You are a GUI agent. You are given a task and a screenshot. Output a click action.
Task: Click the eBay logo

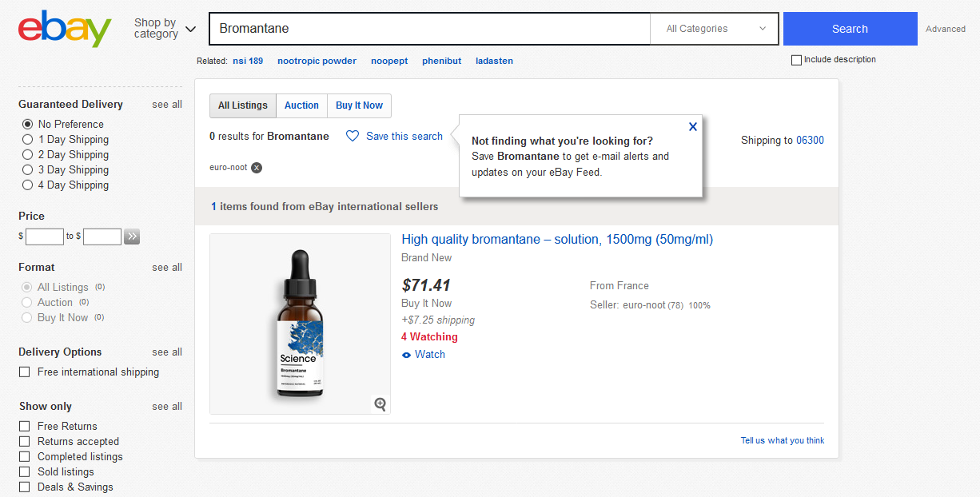(65, 29)
